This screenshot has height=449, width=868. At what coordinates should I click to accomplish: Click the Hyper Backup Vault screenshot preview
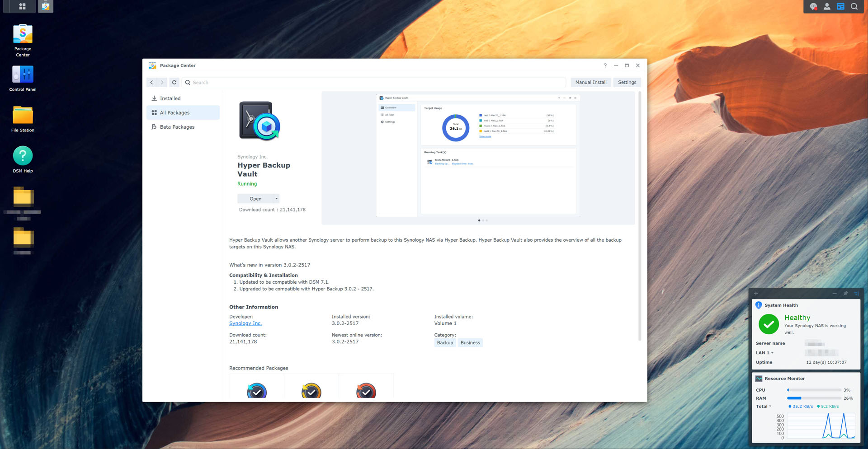pyautogui.click(x=478, y=155)
